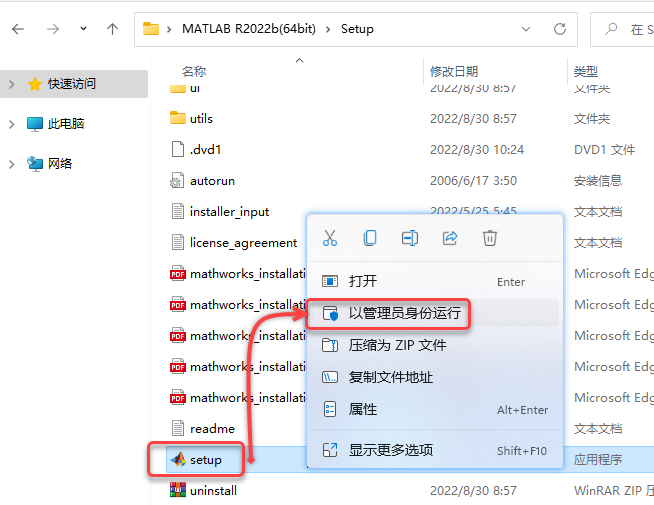Screen dimensions: 654x505
Task: Sort by 名称 column header
Action: point(194,71)
